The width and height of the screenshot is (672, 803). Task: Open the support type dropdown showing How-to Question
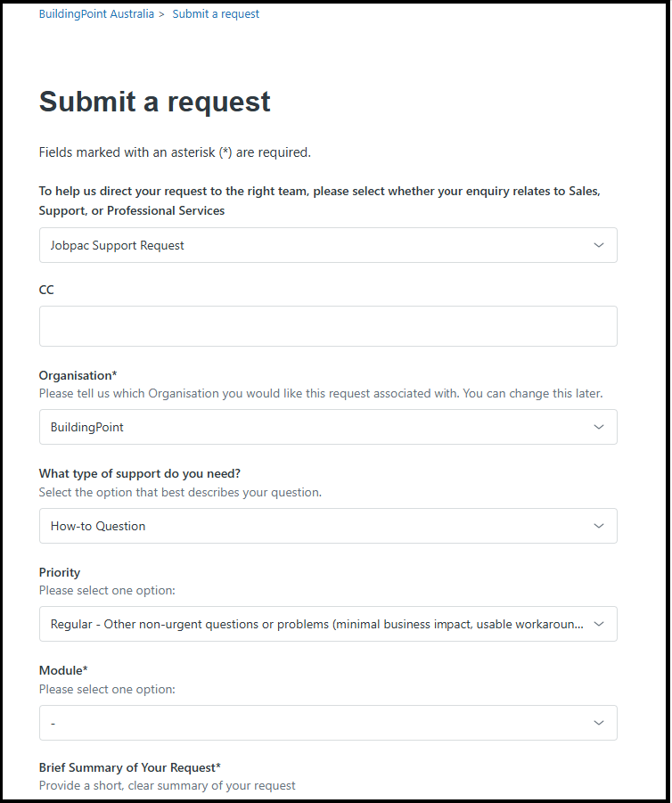click(x=327, y=526)
